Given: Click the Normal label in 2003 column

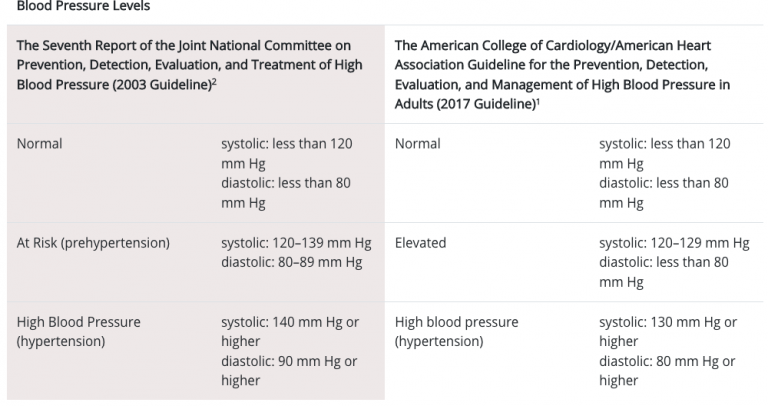Looking at the screenshot, I should pos(39,143).
